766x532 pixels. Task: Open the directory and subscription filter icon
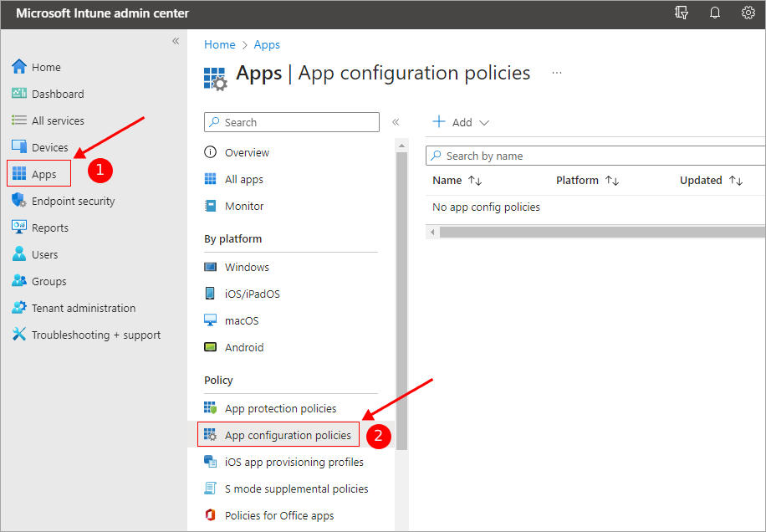(682, 13)
